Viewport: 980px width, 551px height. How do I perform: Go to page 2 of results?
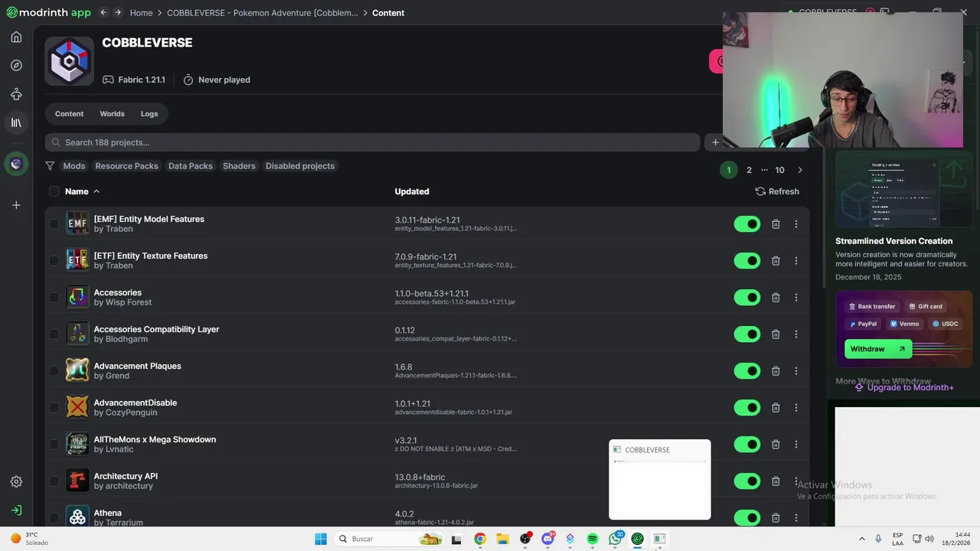coord(749,170)
